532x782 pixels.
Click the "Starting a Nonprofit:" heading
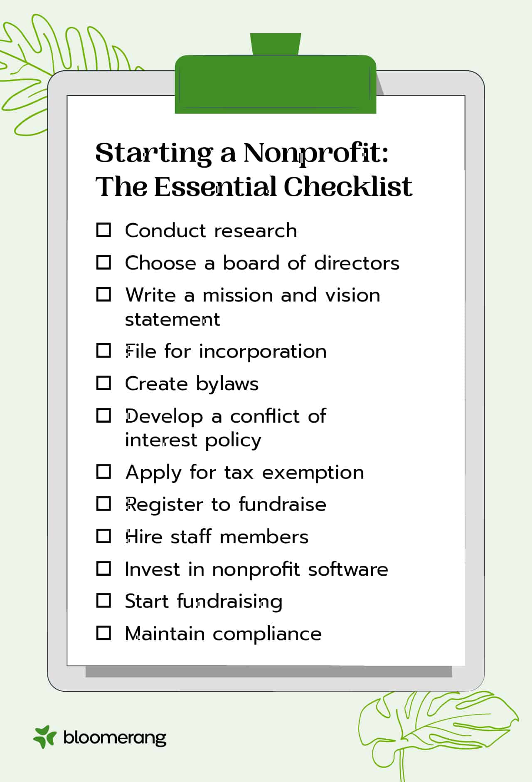pos(242,153)
